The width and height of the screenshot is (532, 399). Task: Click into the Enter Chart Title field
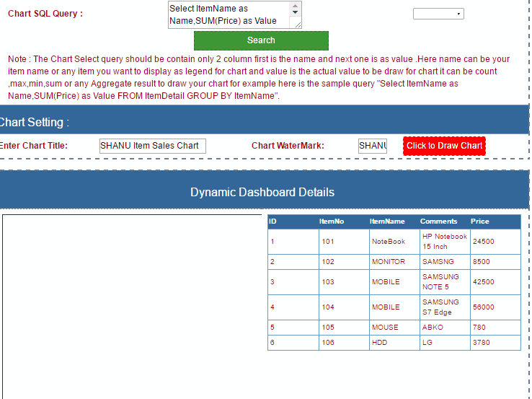[152, 146]
